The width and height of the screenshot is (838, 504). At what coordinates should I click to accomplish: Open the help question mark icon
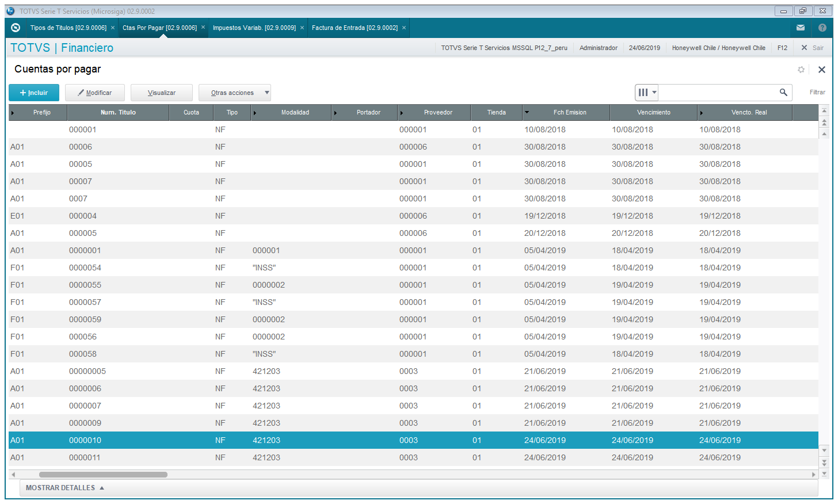pyautogui.click(x=822, y=28)
